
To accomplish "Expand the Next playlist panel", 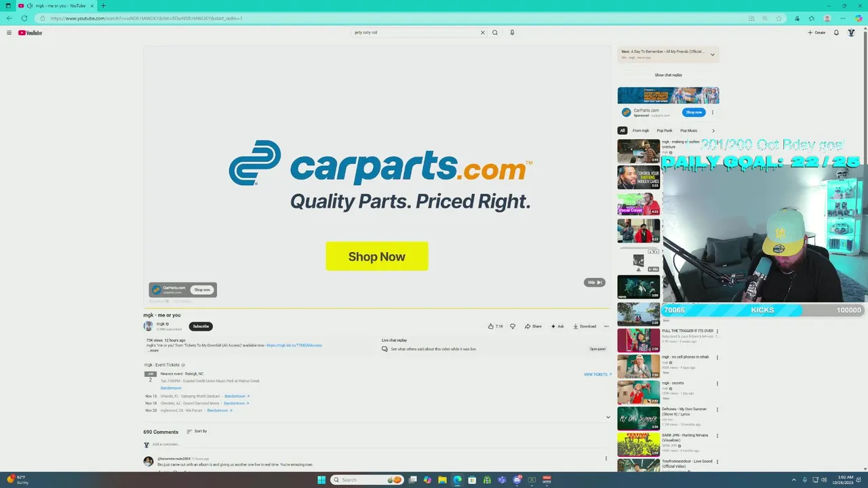I will coord(712,54).
